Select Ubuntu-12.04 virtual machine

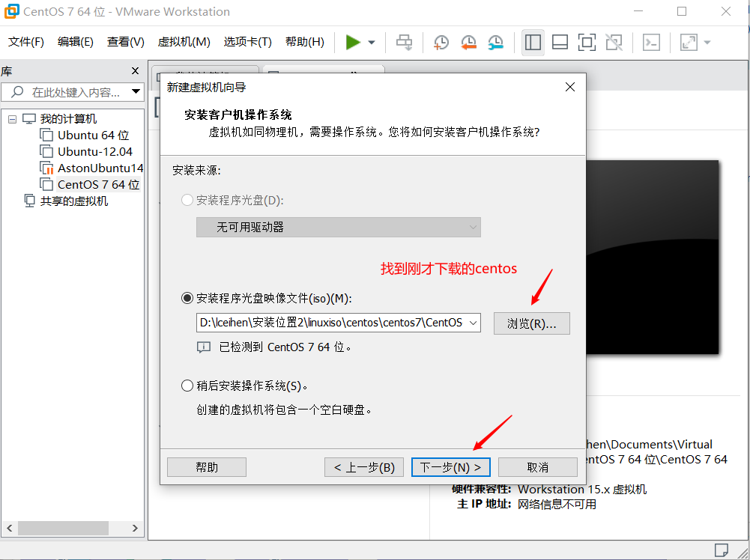(94, 152)
